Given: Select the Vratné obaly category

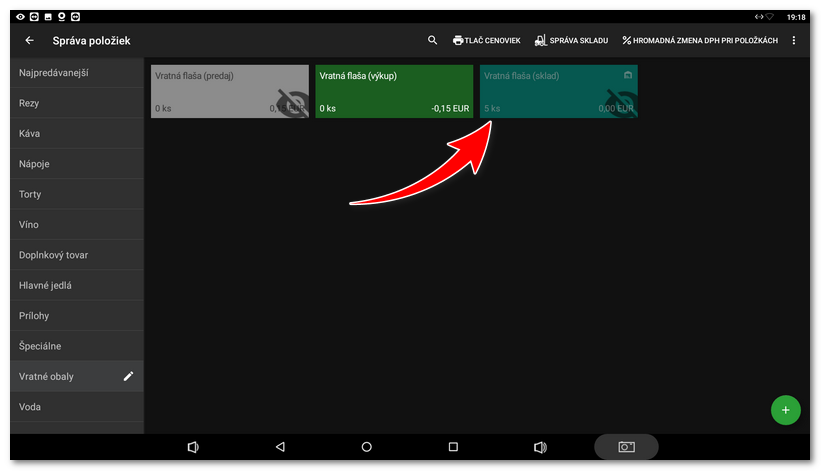Looking at the screenshot, I should point(77,376).
